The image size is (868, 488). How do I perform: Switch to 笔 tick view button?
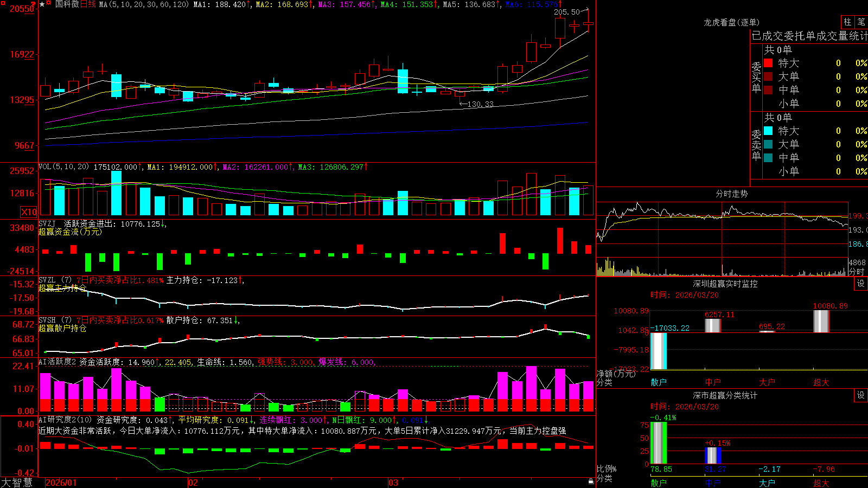tap(861, 22)
